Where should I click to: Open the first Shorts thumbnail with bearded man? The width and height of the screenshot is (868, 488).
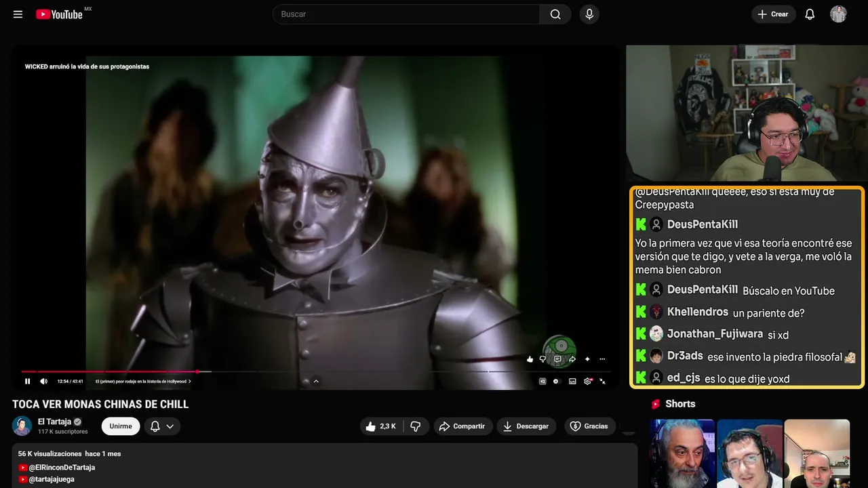point(682,453)
